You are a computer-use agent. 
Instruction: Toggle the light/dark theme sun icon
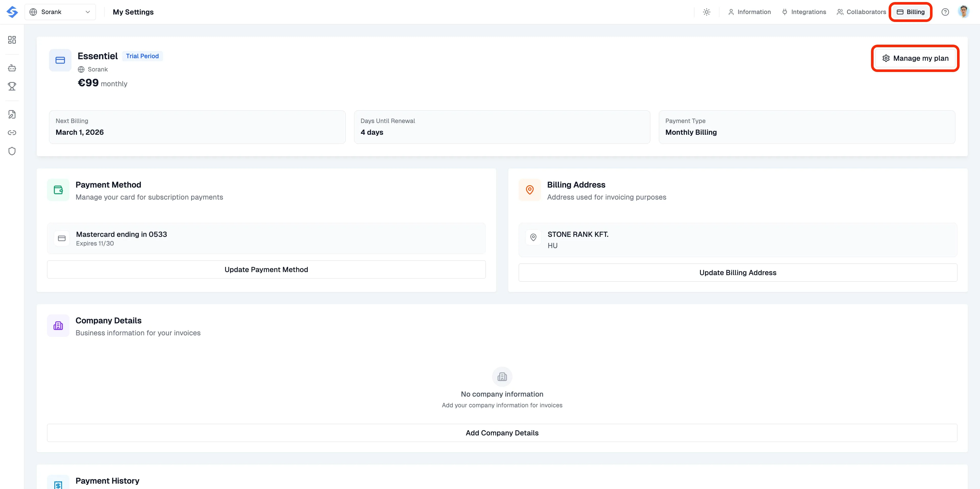(x=706, y=12)
